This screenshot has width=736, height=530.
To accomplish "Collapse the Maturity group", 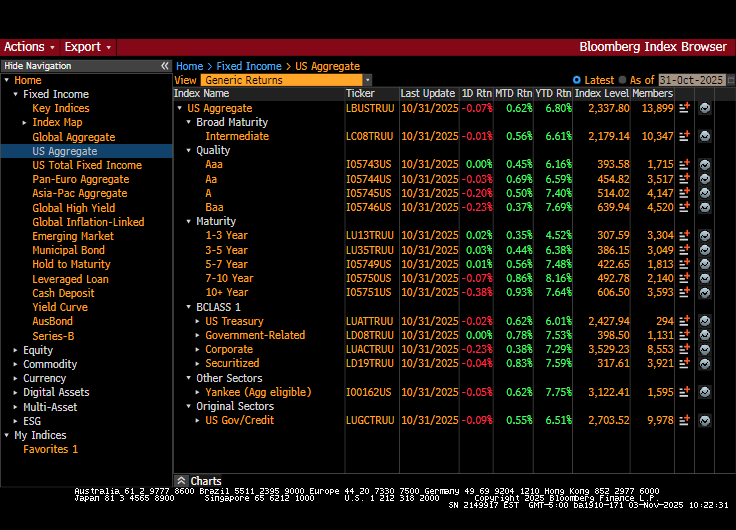I will click(x=189, y=222).
